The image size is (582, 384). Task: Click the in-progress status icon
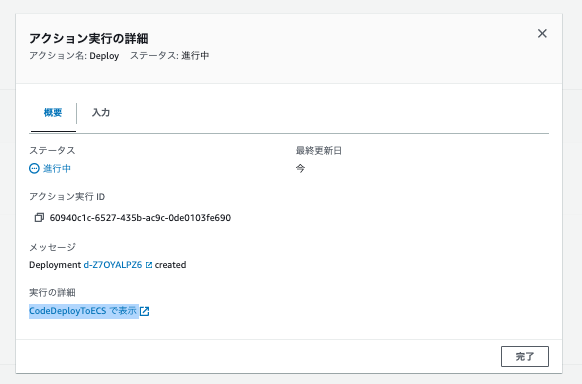34,169
